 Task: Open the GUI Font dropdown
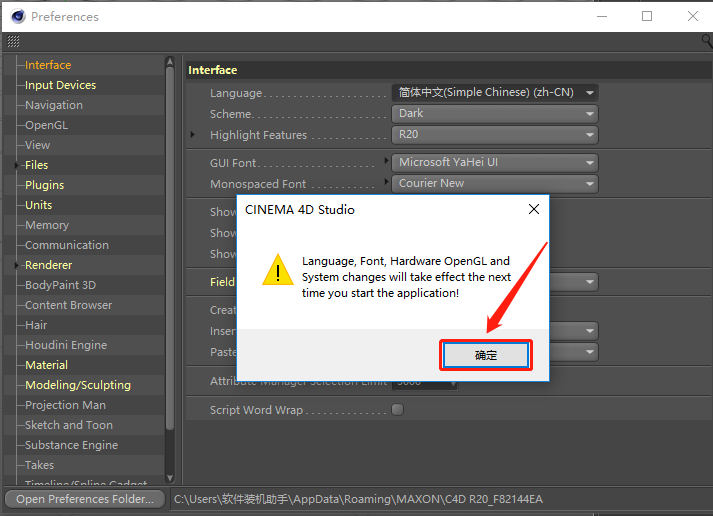[x=495, y=162]
